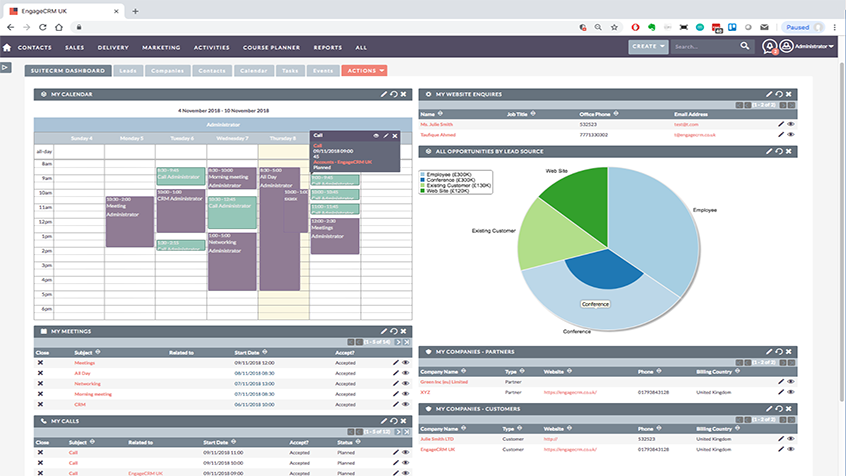Edit the call from the calendar popup pencil

pos(386,136)
